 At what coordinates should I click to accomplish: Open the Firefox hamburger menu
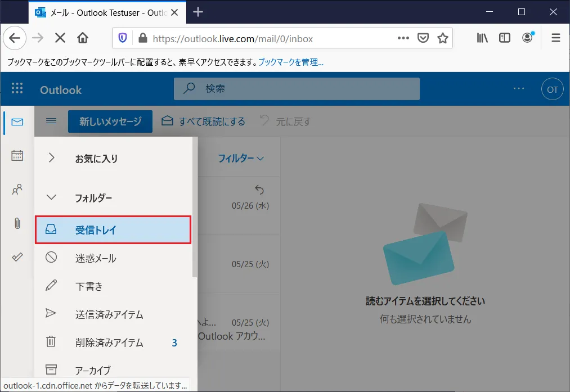(555, 38)
